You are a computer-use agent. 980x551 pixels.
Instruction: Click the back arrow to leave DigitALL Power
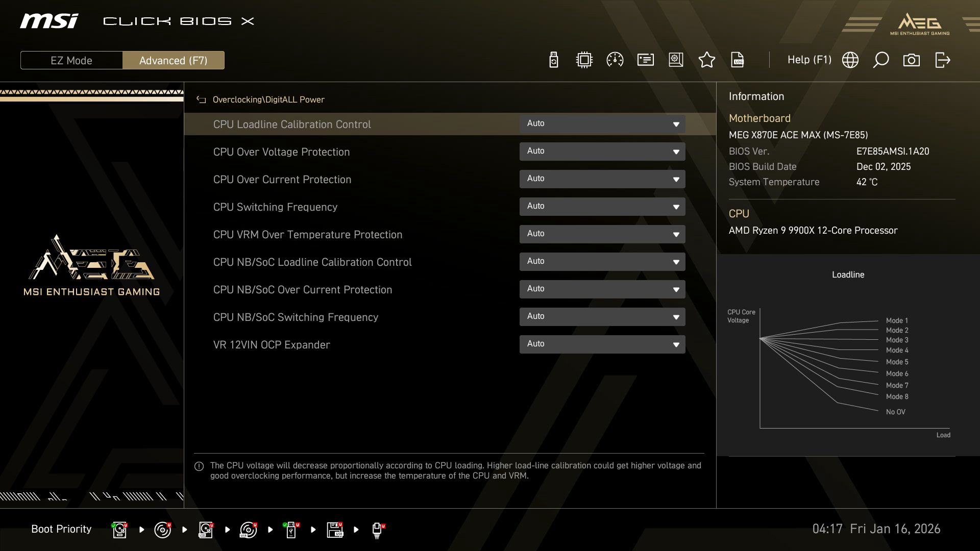tap(201, 99)
